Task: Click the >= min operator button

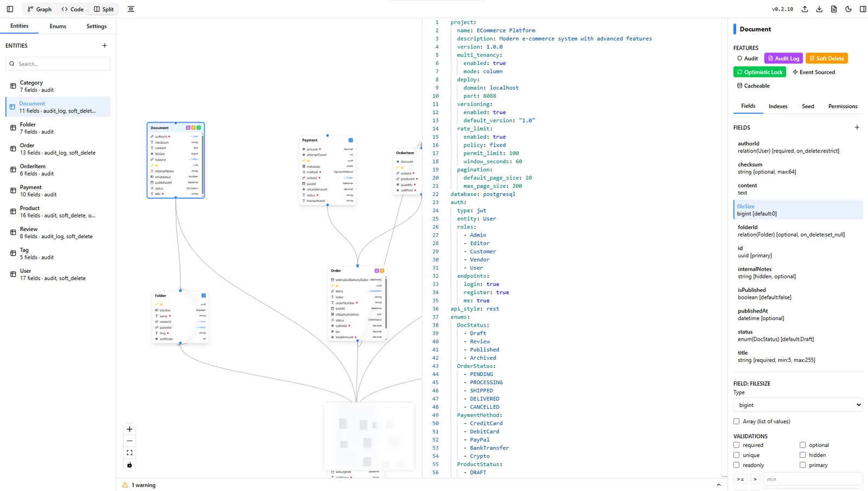Action: tap(740, 479)
